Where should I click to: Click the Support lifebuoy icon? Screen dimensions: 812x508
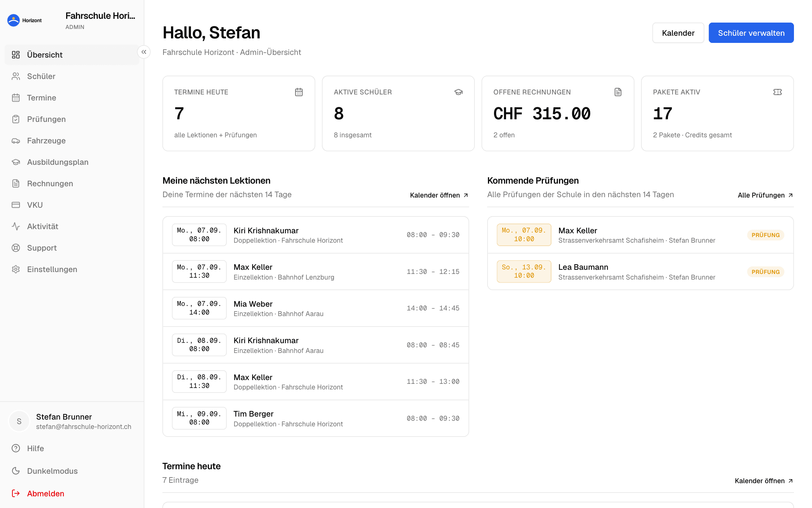click(x=16, y=248)
